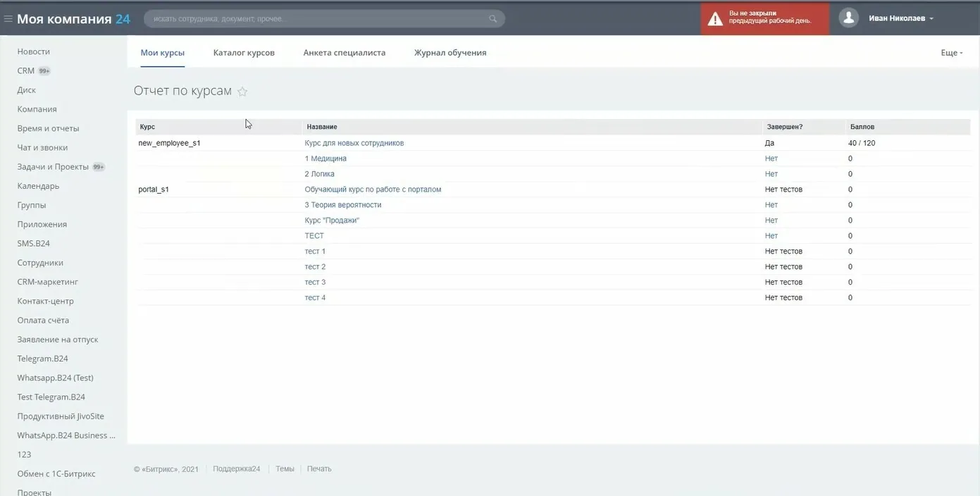This screenshot has width=980, height=496.
Task: Open Журнал обучения tab
Action: click(x=450, y=53)
